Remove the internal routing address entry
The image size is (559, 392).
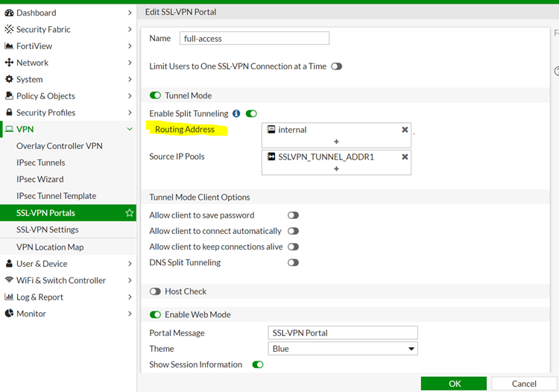[405, 130]
